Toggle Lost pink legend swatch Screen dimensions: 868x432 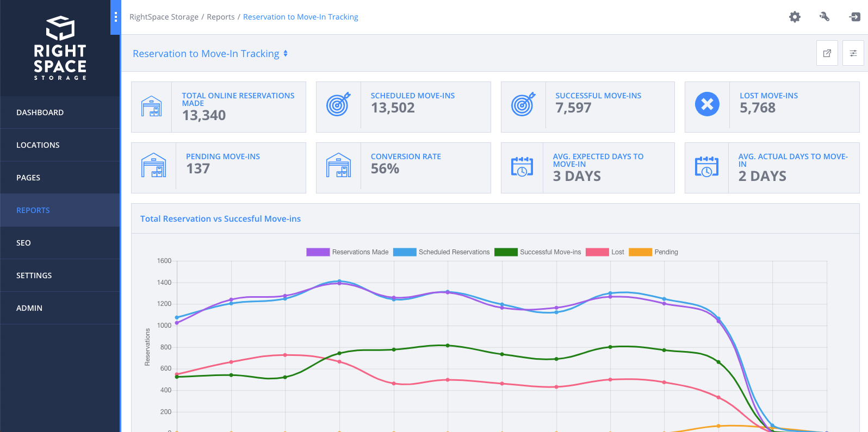coord(597,252)
